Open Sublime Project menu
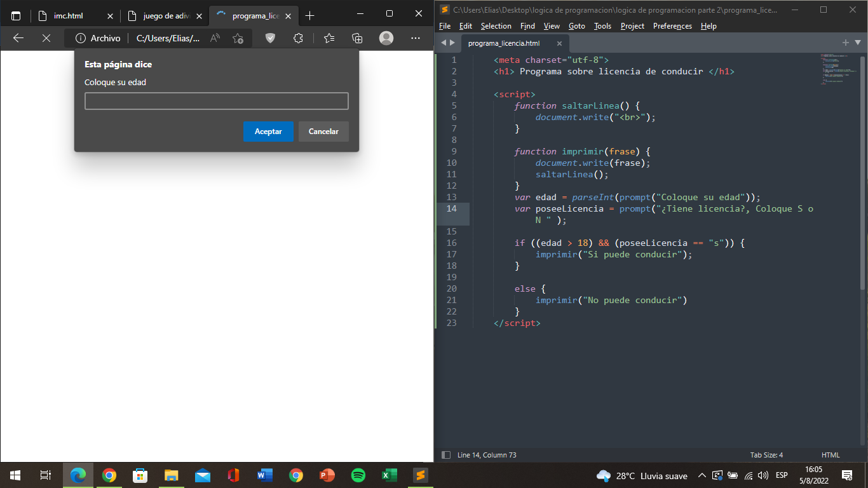 tap(632, 26)
